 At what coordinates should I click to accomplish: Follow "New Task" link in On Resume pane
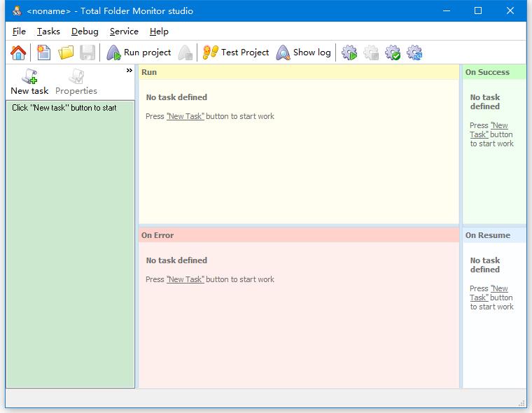click(x=489, y=293)
